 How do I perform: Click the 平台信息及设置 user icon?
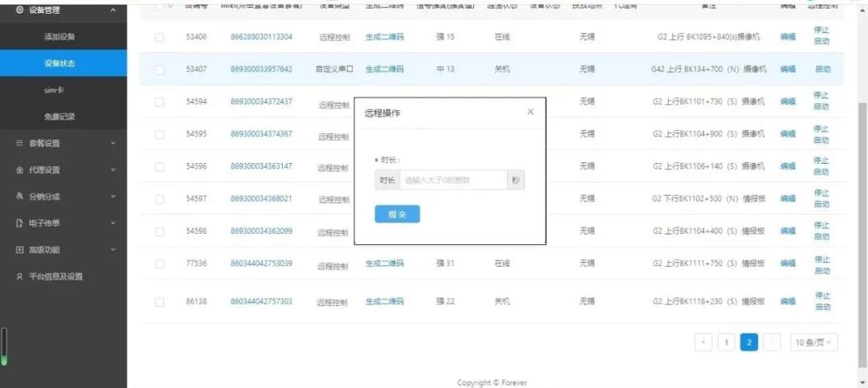pos(19,276)
